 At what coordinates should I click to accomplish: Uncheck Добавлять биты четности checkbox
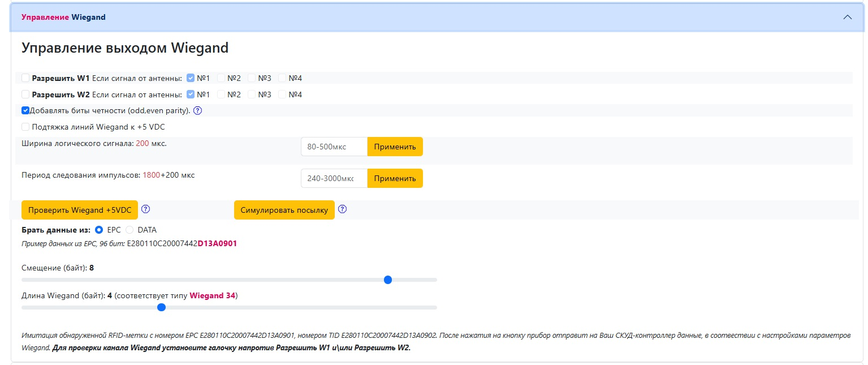click(x=25, y=111)
